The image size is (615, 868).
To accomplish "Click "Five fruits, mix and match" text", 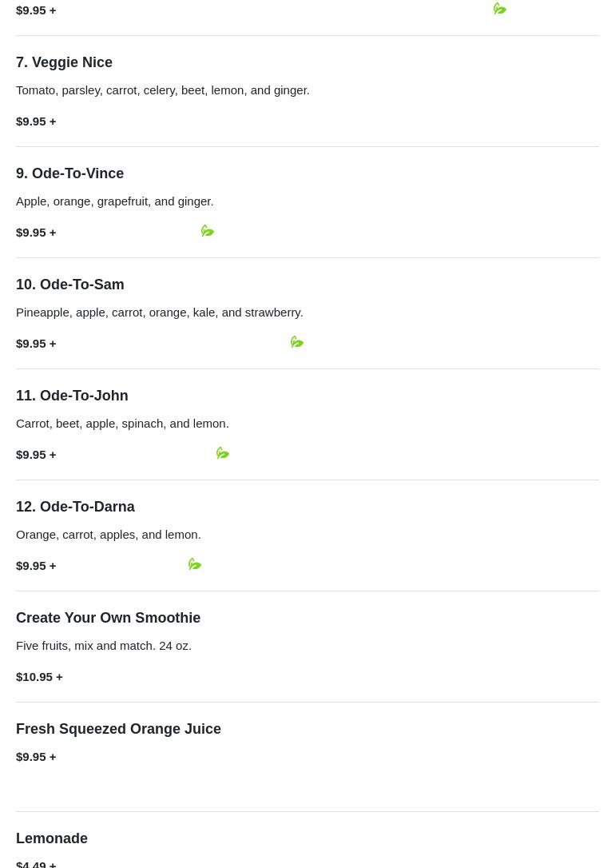I will 85,646.
